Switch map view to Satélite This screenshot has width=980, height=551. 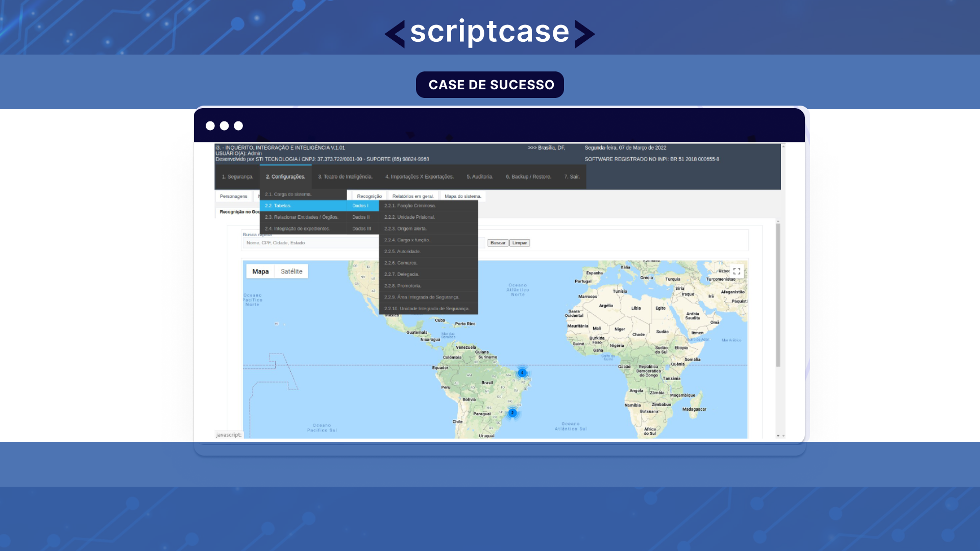tap(291, 271)
